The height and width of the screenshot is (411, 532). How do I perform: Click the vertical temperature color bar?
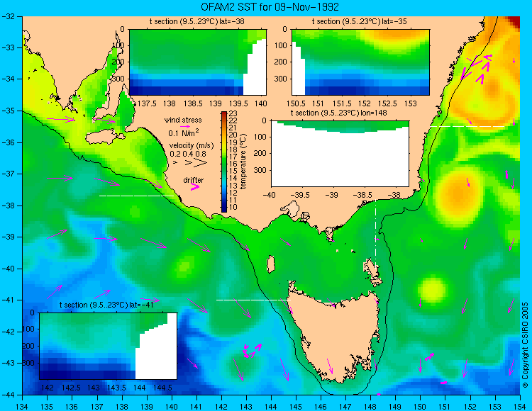pos(224,162)
